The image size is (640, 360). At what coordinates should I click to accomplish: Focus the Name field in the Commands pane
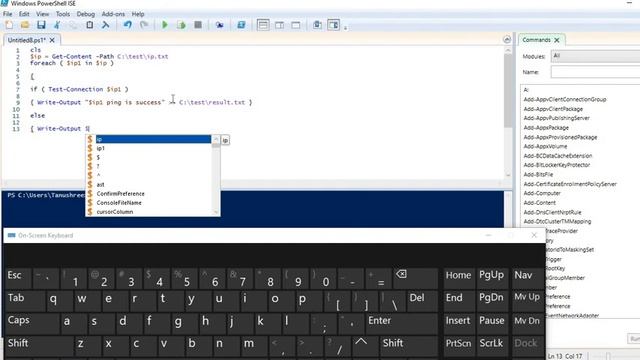click(x=596, y=72)
